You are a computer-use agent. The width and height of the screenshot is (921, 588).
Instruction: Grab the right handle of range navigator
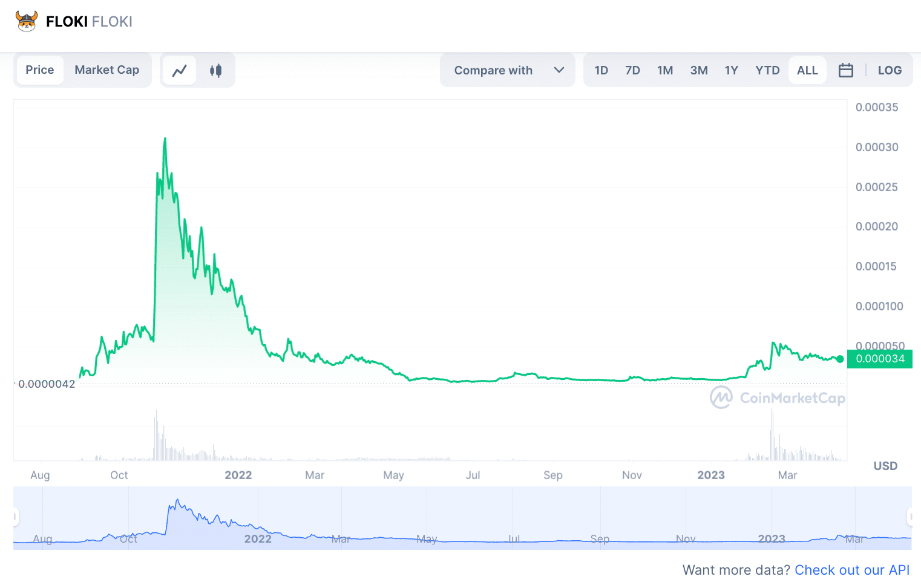pyautogui.click(x=910, y=517)
